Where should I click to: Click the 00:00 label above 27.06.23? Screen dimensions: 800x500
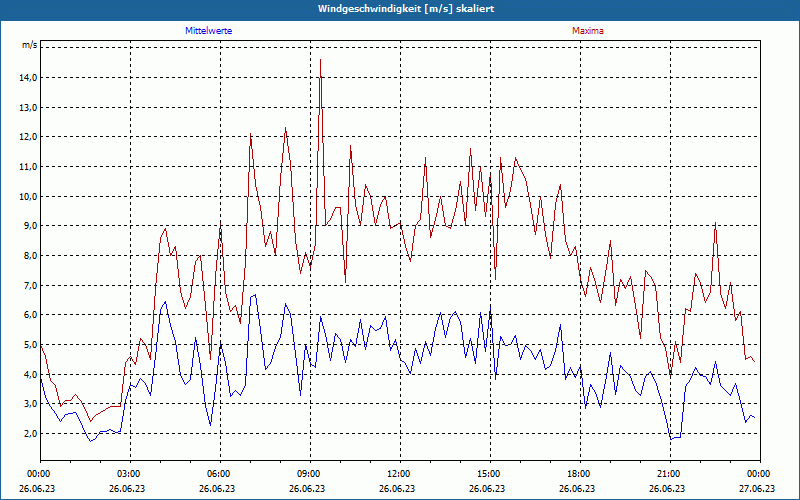click(760, 474)
